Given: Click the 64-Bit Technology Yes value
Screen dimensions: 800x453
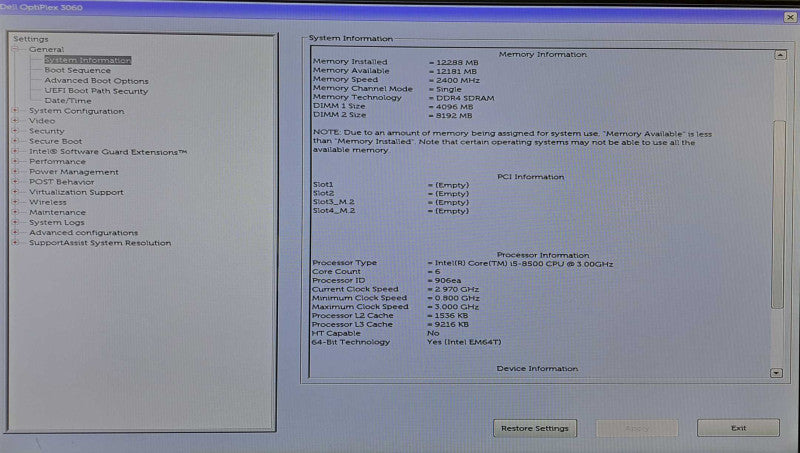Looking at the screenshot, I should 464,342.
